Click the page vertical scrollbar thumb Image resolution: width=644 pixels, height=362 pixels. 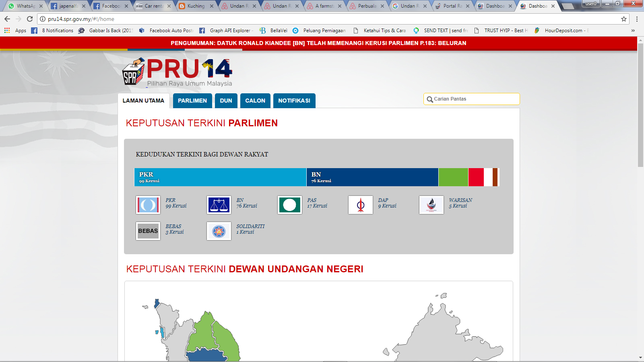coord(640,105)
